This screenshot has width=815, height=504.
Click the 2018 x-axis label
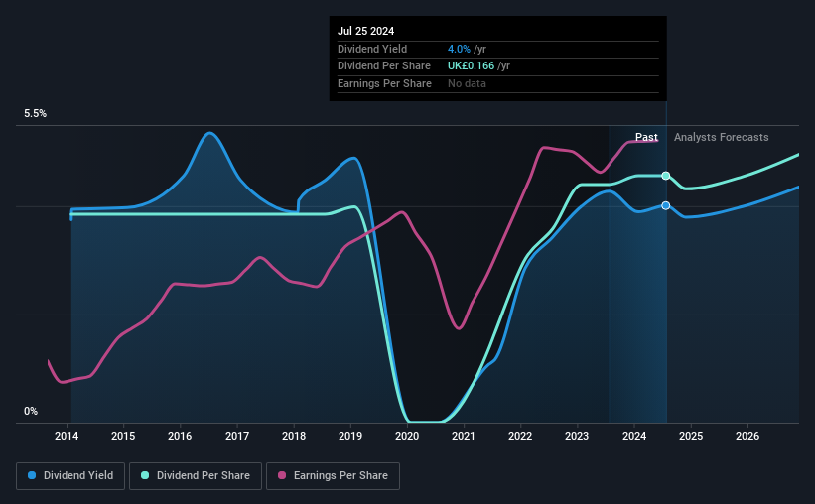(294, 436)
